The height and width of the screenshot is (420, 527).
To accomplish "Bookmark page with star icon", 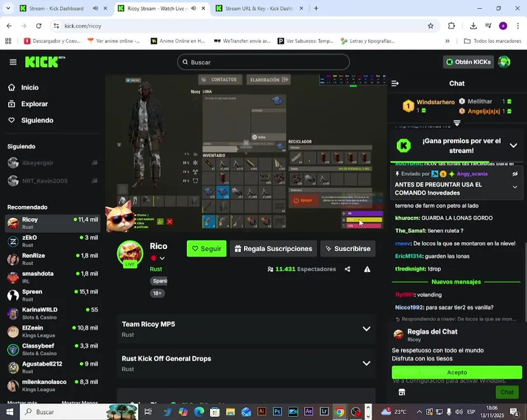I will 430,26.
